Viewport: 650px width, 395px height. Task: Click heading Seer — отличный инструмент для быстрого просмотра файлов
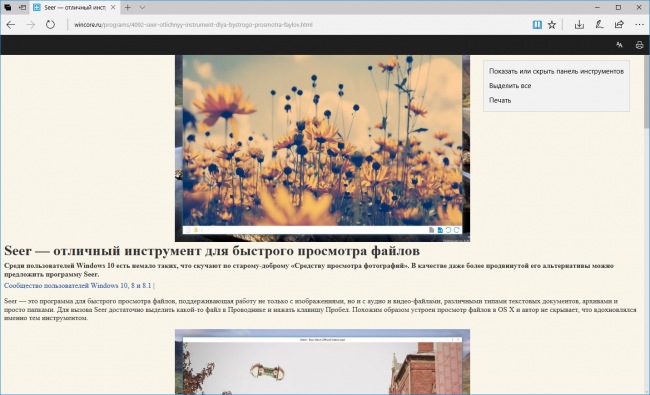pos(212,251)
